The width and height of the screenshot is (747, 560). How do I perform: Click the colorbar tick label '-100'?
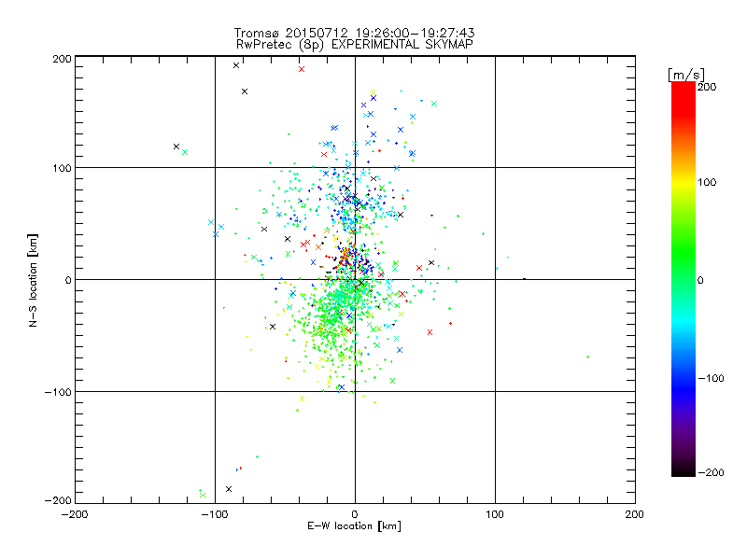711,378
